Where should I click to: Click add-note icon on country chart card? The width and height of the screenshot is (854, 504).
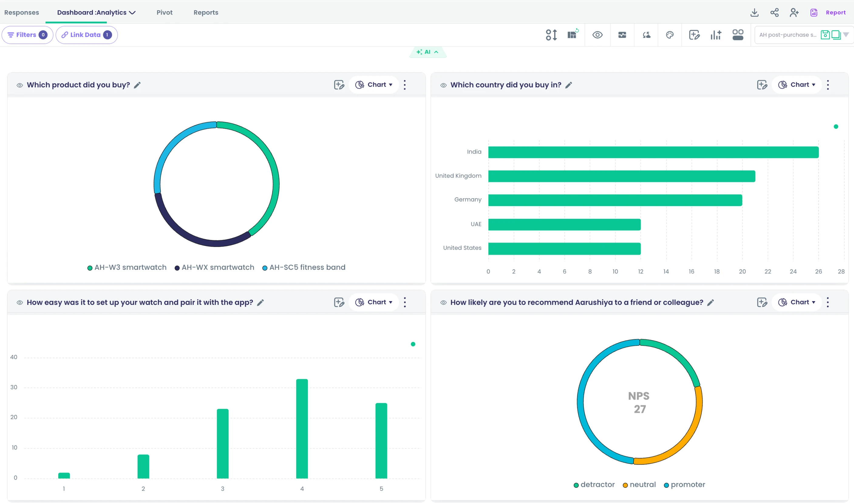[762, 85]
